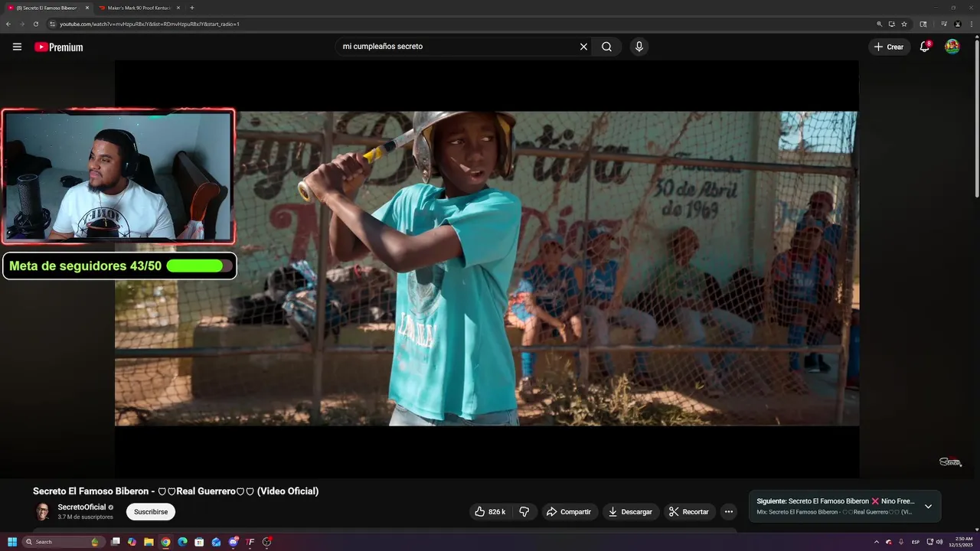980x551 pixels.
Task: Open the notifications bell
Action: pyautogui.click(x=925, y=47)
